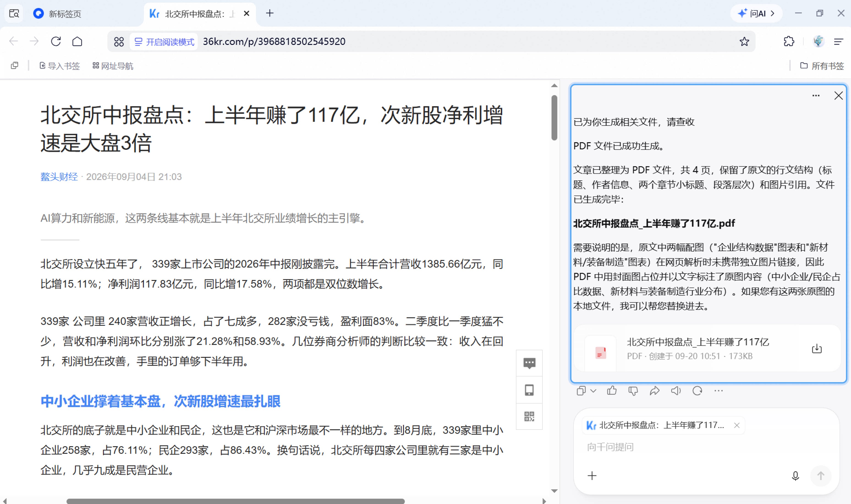Go forward to next page
Viewport: 851px width, 504px height.
coord(34,41)
